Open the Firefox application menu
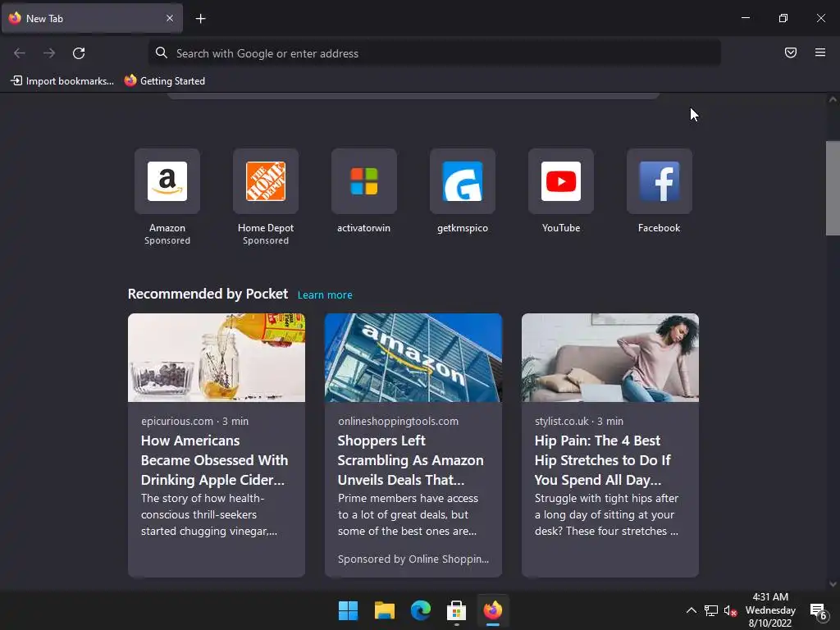The height and width of the screenshot is (630, 840). (820, 52)
